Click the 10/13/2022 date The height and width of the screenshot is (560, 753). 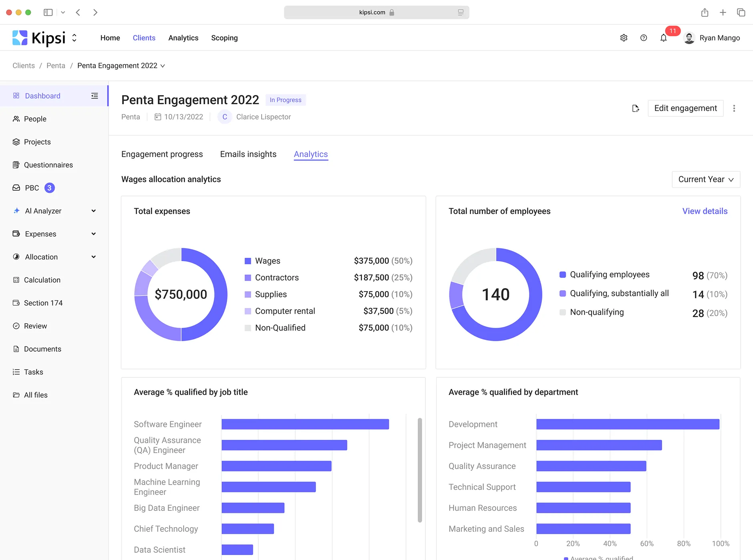pyautogui.click(x=183, y=117)
